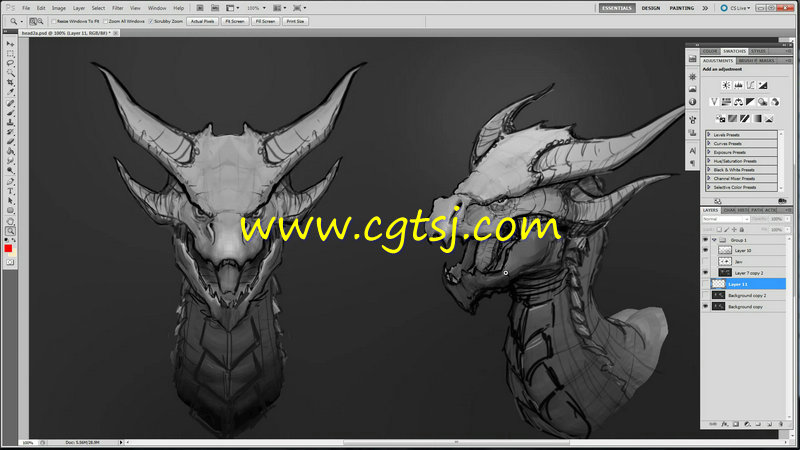Select the Clone Stamp tool
The image size is (800, 450).
click(x=10, y=122)
